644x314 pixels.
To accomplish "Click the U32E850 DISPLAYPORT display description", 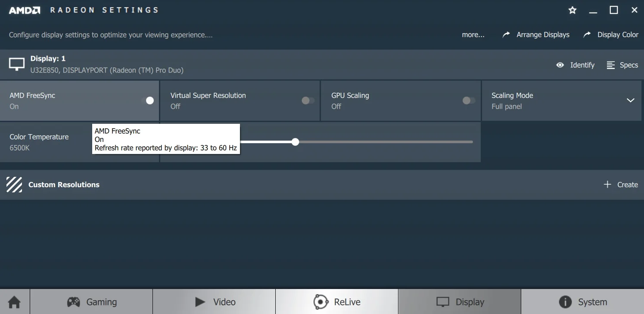I will click(107, 70).
